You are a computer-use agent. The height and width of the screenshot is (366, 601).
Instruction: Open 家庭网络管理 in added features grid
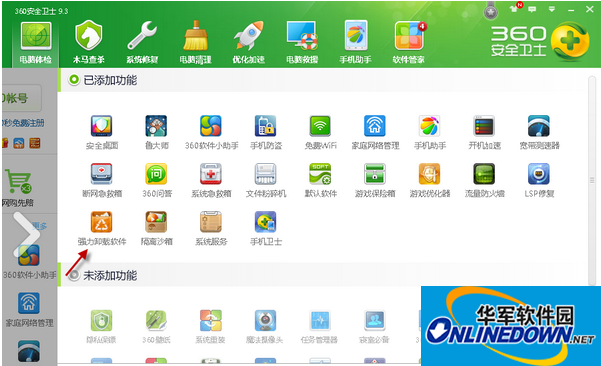375,132
